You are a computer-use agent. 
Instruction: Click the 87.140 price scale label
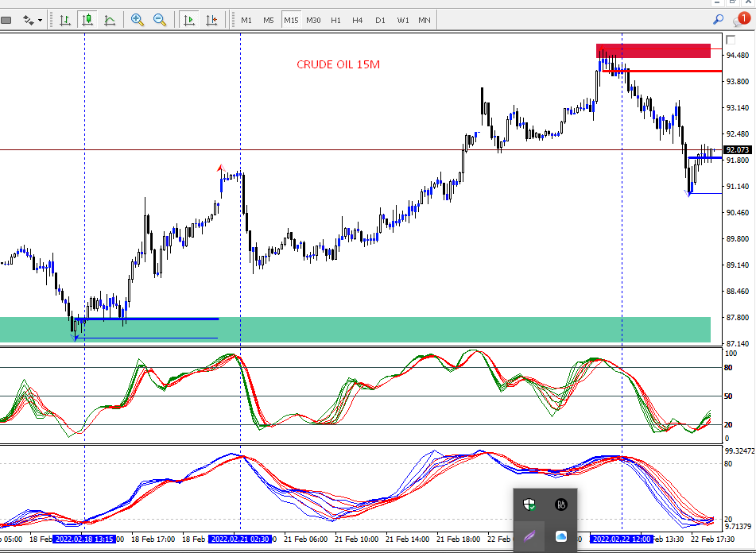738,343
